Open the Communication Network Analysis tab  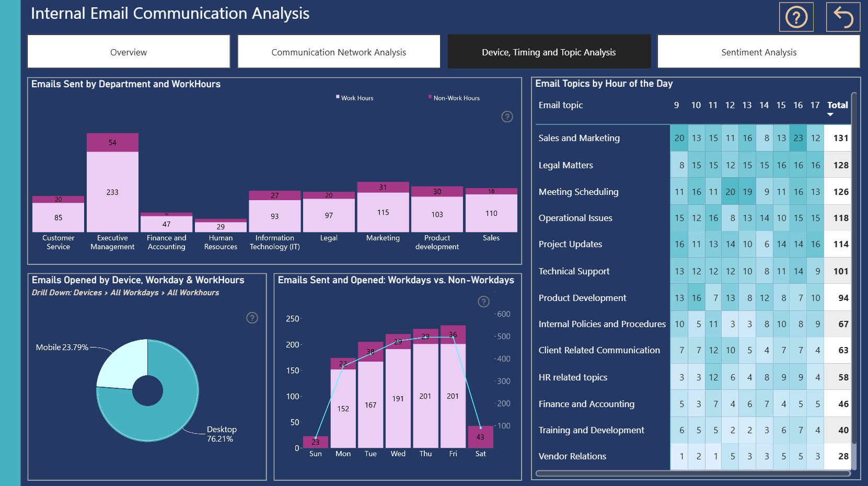click(x=339, y=52)
